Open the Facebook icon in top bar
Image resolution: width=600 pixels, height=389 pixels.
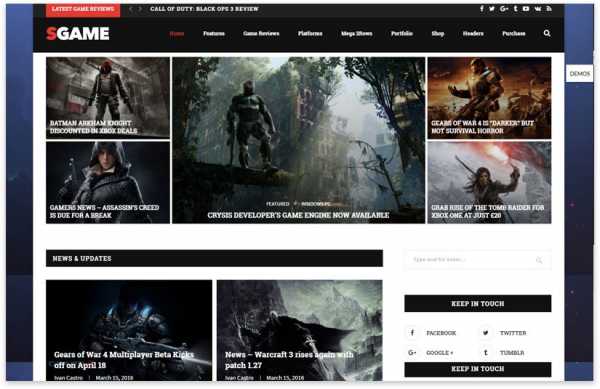[481, 8]
